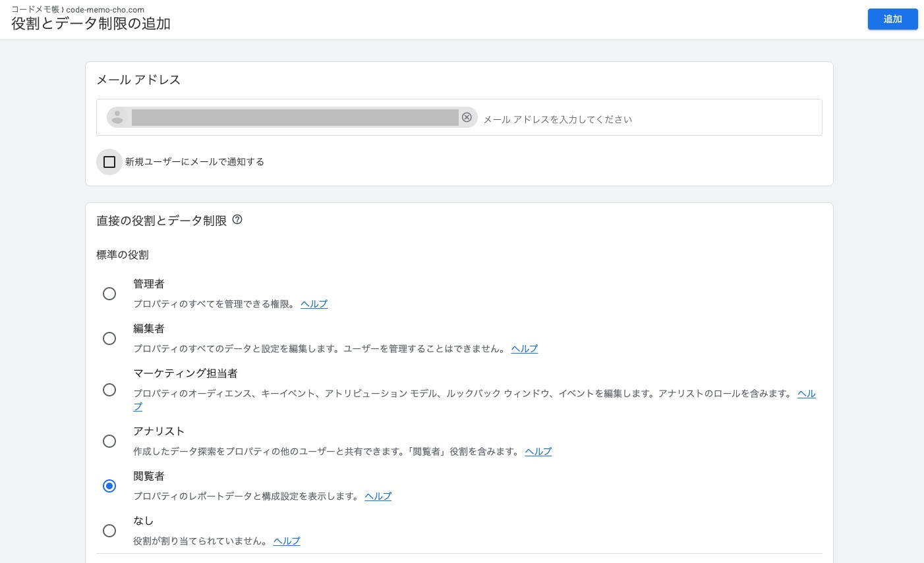The width and height of the screenshot is (924, 563).
Task: Enable 新規ユーザーにメールで通知する checkbox
Action: pos(109,162)
